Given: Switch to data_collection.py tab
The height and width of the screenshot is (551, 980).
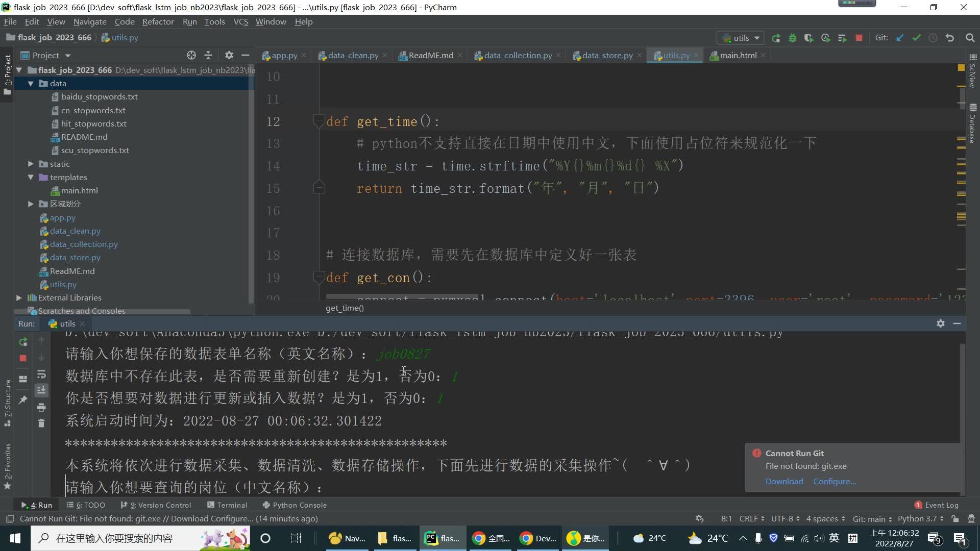Looking at the screenshot, I should click(518, 55).
